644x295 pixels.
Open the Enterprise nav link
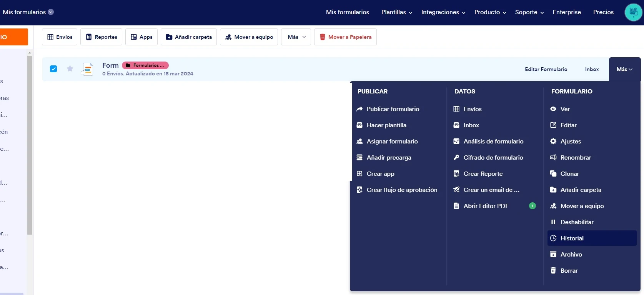567,12
